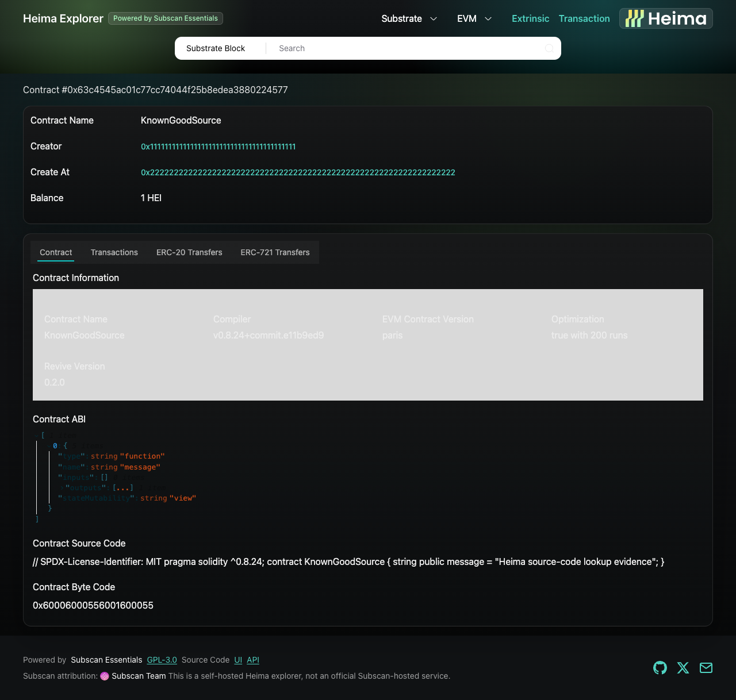This screenshot has width=736, height=700.
Task: Open the Create At hash 0x2222… link
Action: (298, 172)
